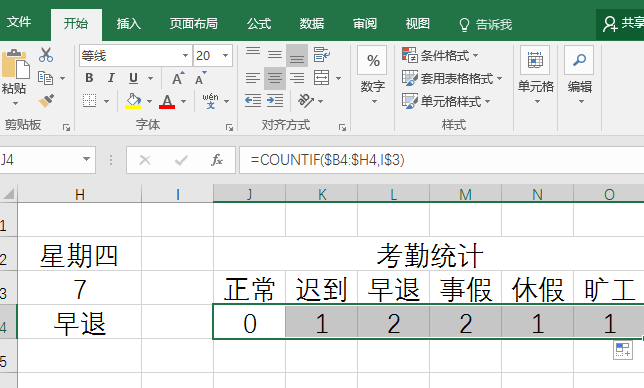The image size is (644, 388).
Task: Switch to the Formulas (公式) tab
Action: pos(259,24)
